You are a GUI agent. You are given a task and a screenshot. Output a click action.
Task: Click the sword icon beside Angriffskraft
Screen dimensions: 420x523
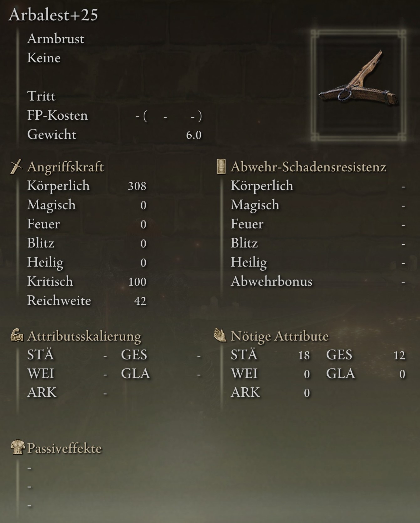click(16, 166)
